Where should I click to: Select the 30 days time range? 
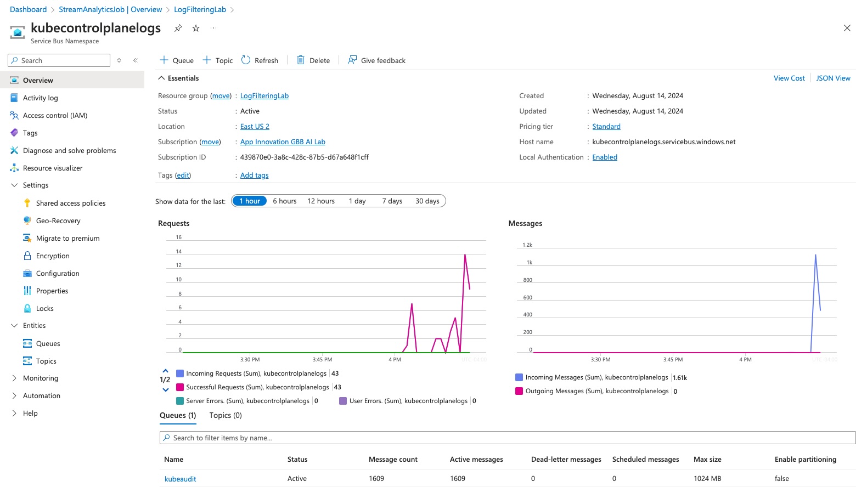pyautogui.click(x=427, y=201)
